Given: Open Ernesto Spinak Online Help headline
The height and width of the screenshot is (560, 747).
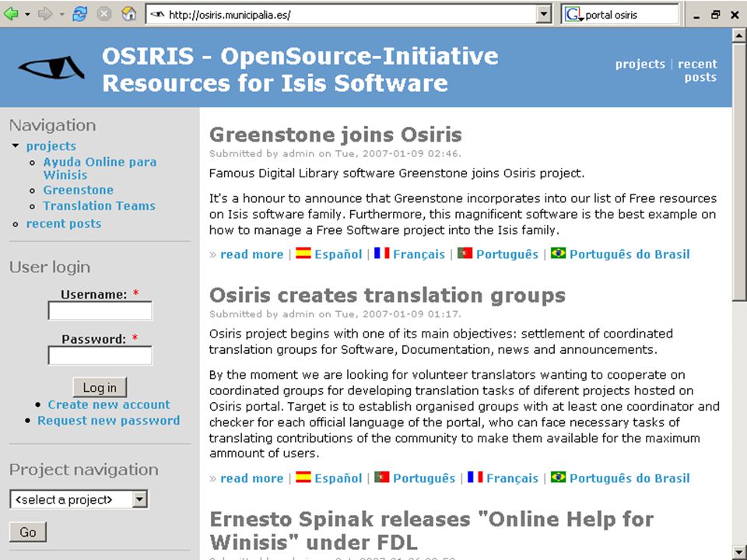Looking at the screenshot, I should [x=432, y=530].
